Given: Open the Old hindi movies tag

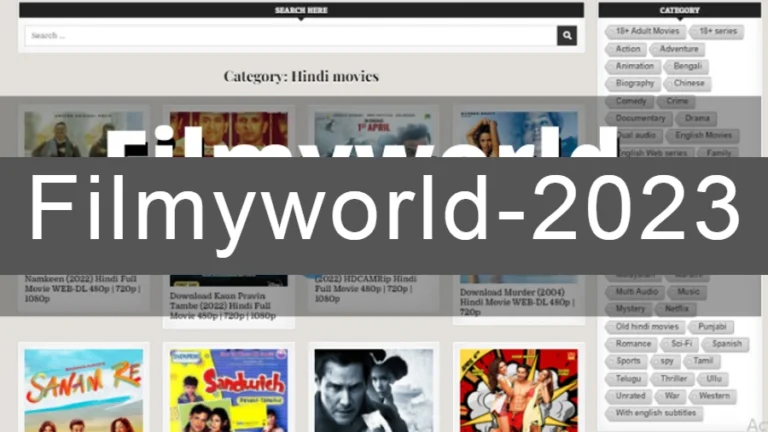Looking at the screenshot, I should [645, 327].
